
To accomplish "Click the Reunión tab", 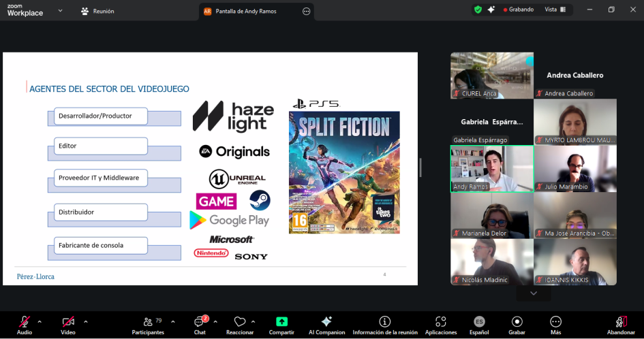I will coord(97,11).
